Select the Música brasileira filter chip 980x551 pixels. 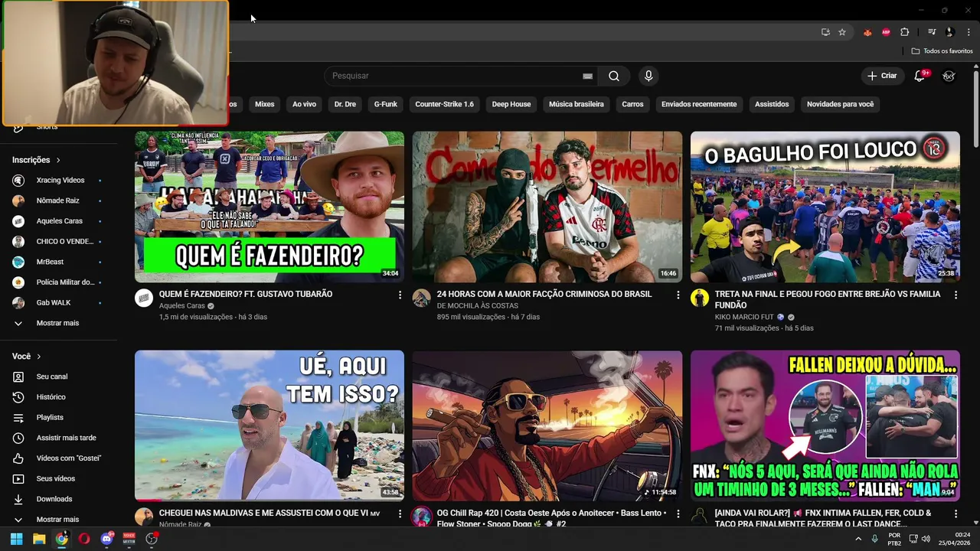click(577, 104)
